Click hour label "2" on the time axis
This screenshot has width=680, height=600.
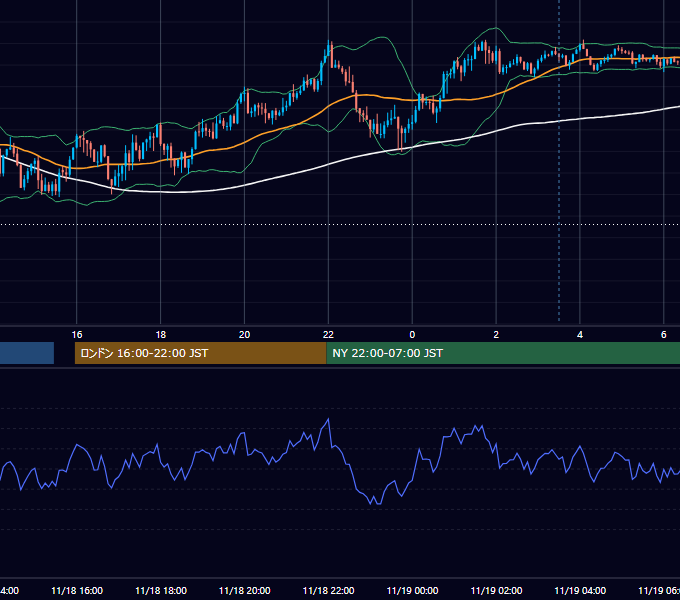click(x=496, y=334)
